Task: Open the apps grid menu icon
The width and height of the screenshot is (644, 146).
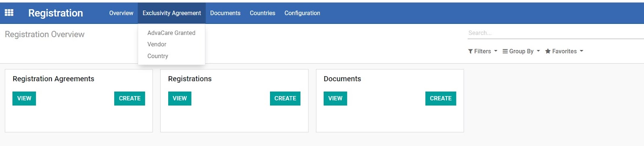Action: pos(9,13)
